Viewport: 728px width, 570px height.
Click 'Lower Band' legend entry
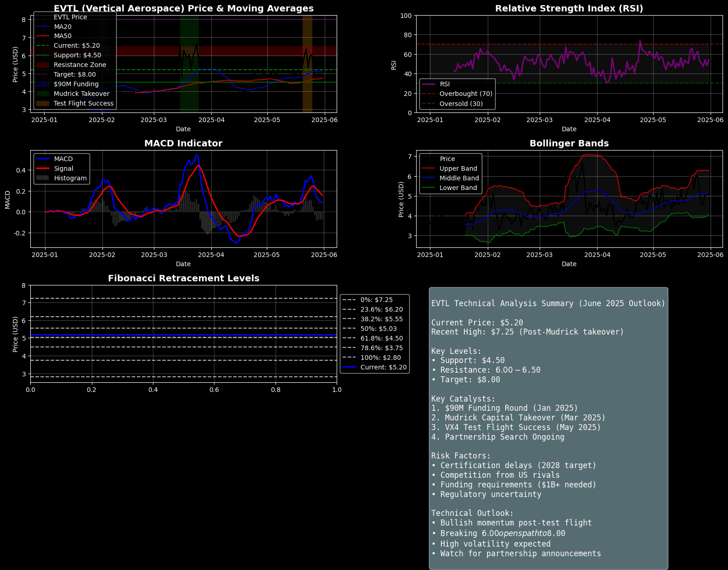pos(450,188)
